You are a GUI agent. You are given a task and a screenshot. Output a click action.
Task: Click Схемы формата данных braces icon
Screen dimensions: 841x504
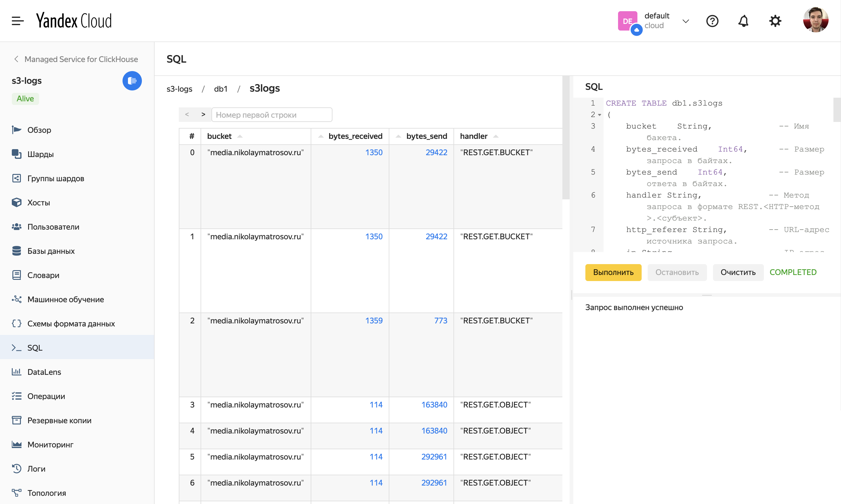coord(17,323)
